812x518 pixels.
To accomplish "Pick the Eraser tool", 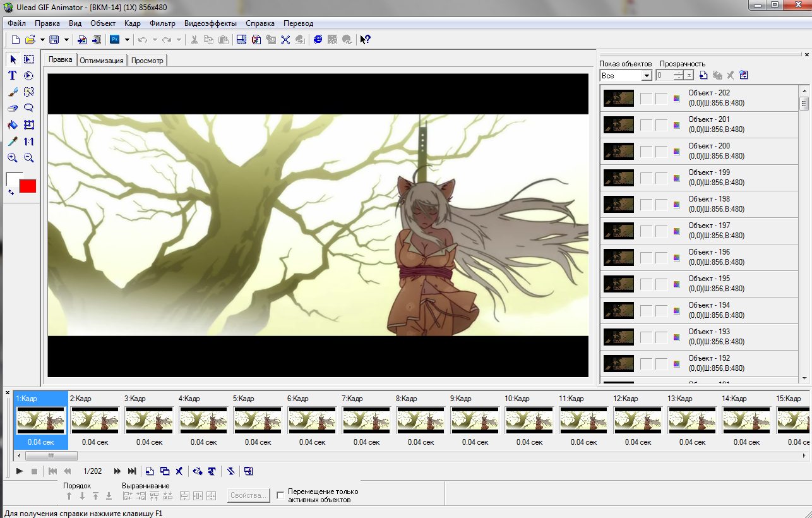I will [13, 109].
